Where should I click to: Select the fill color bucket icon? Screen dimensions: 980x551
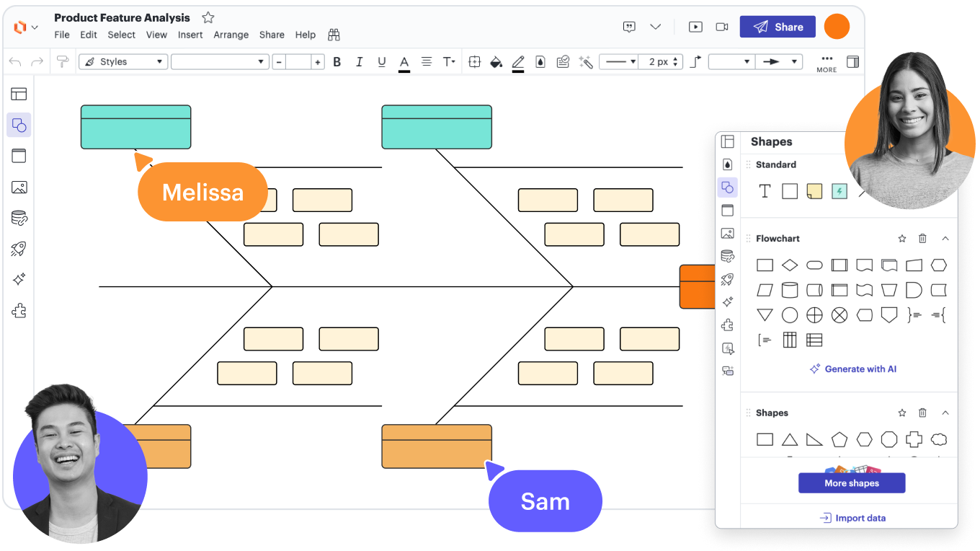(x=496, y=62)
